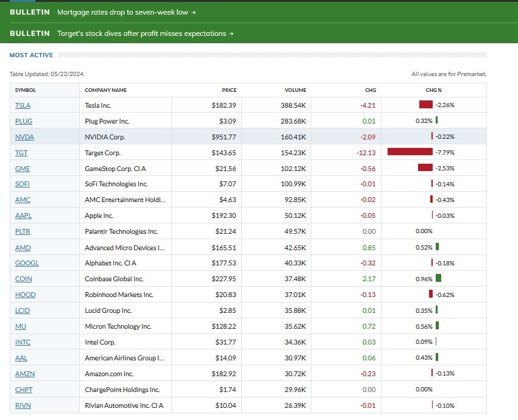Click the MOST ACTIVE section heading
518x420 pixels.
coord(31,55)
